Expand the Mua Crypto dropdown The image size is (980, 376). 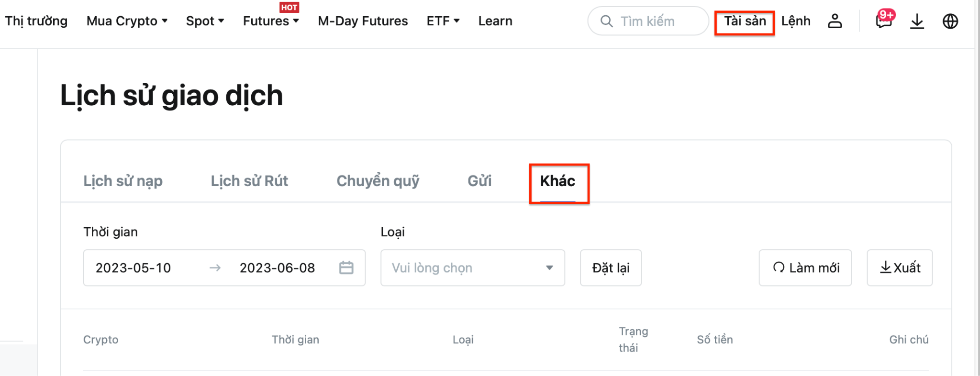click(x=127, y=21)
